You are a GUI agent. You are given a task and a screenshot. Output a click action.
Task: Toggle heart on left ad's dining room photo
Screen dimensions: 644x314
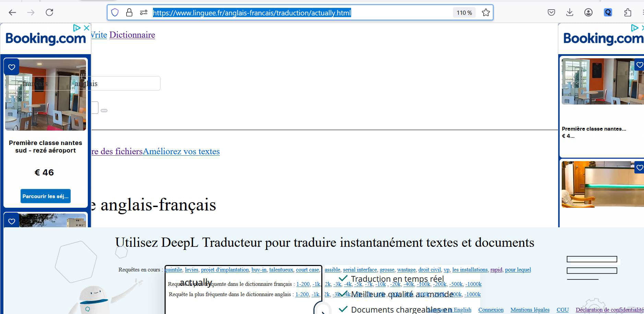tap(12, 67)
